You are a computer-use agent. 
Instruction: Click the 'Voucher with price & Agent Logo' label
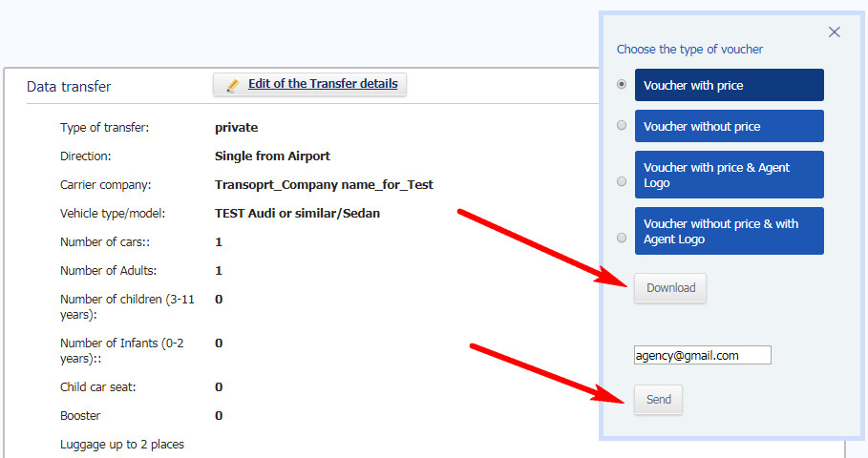click(x=729, y=175)
